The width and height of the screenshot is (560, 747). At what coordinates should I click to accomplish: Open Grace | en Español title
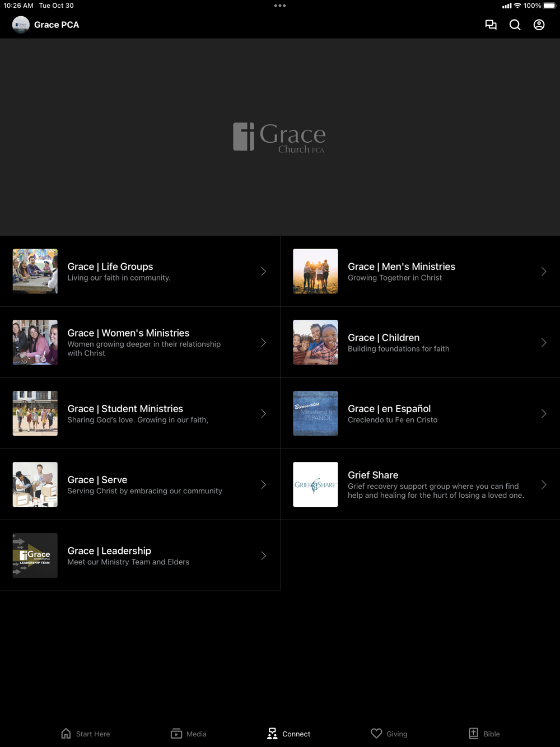pos(389,409)
